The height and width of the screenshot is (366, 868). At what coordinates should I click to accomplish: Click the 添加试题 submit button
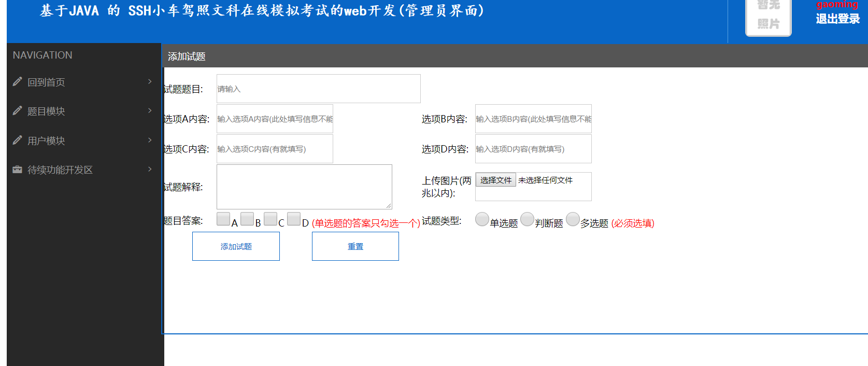point(236,246)
